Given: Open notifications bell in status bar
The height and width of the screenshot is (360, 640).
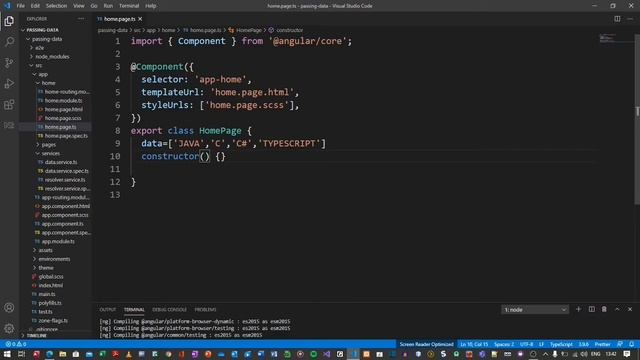Looking at the screenshot, I should (631, 344).
